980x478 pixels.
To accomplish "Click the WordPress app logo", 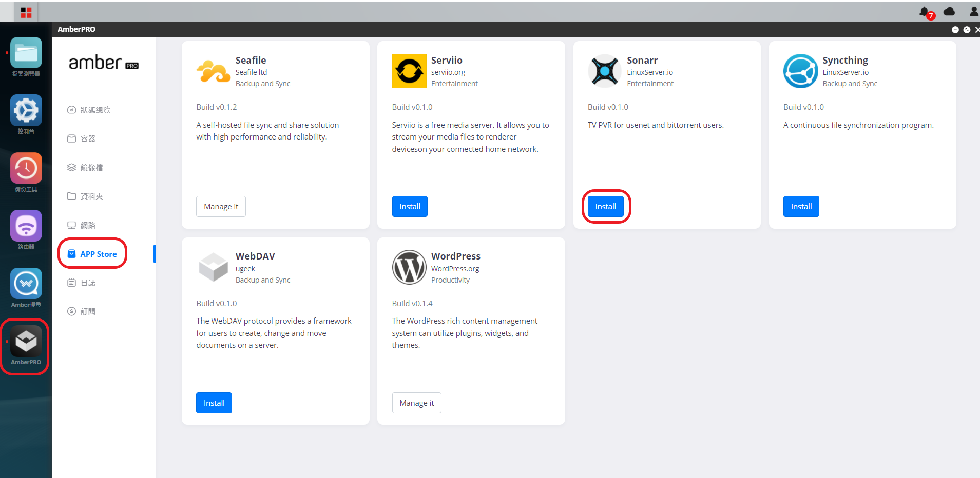I will point(409,267).
